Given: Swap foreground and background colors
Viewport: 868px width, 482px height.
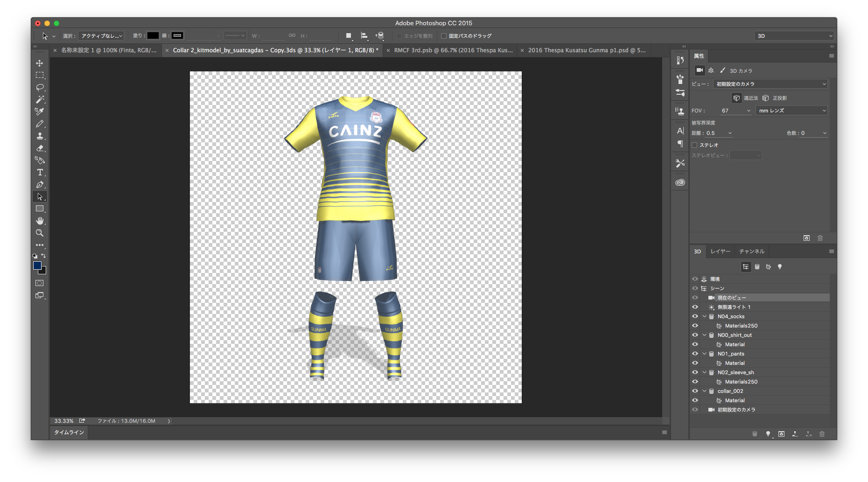Looking at the screenshot, I should (43, 256).
